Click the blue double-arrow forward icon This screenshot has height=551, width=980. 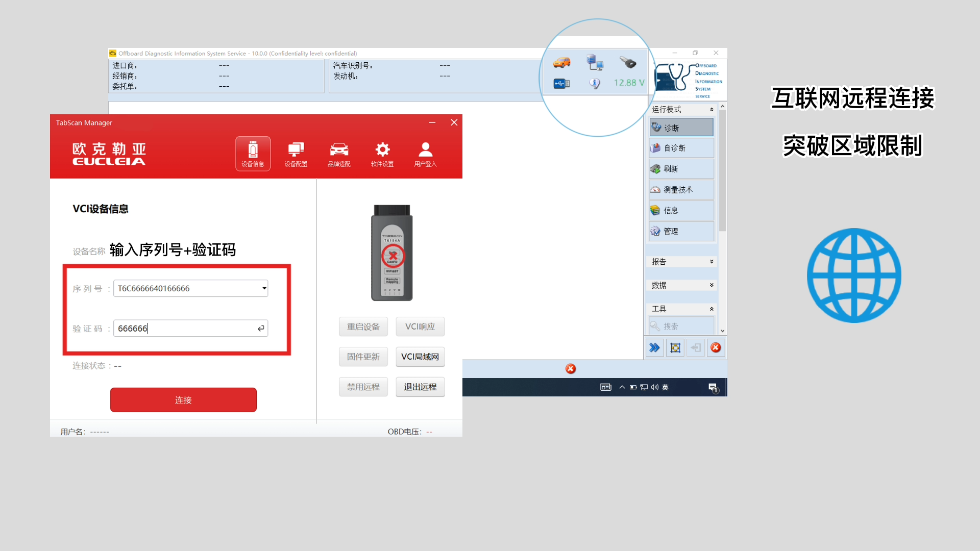[654, 348]
